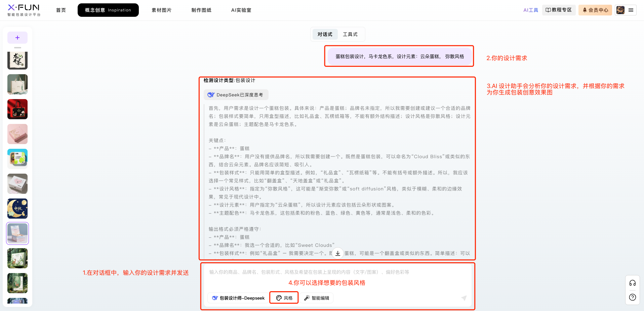Click the plus icon to start new chat
This screenshot has height=311, width=644.
pyautogui.click(x=17, y=38)
